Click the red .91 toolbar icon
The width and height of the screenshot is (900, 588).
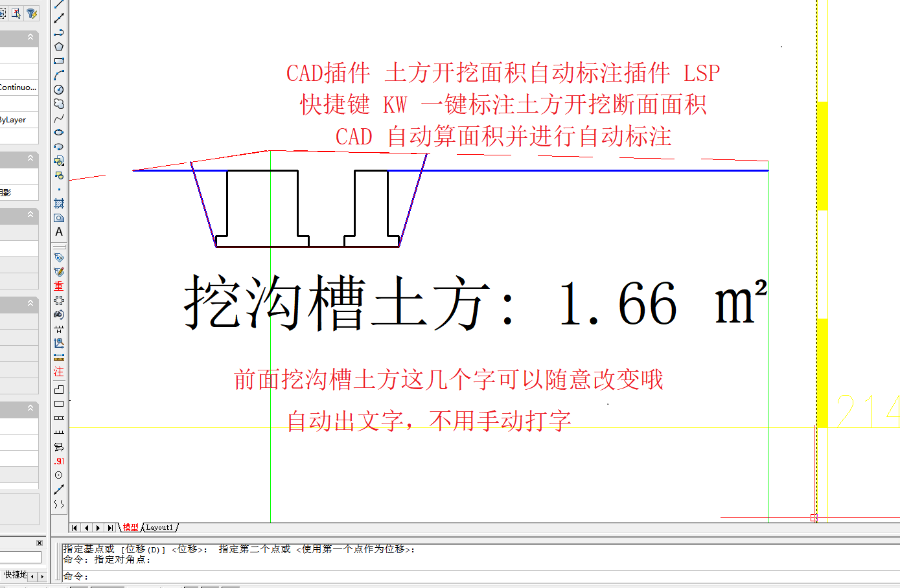tap(59, 461)
